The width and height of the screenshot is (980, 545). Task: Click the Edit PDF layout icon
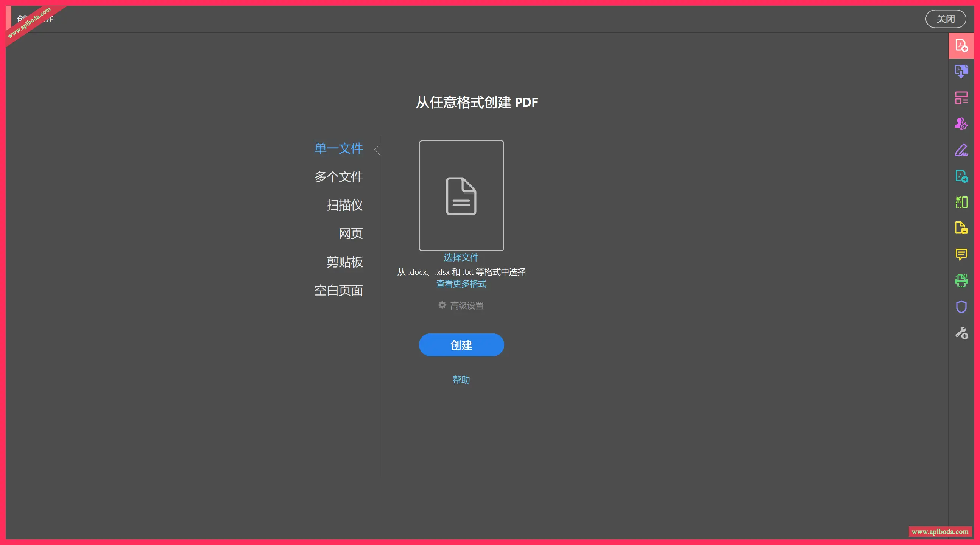click(961, 97)
